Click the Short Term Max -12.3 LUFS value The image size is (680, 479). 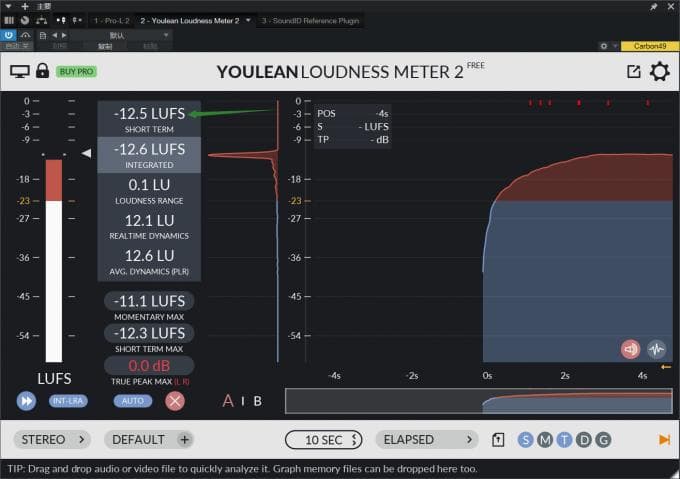click(x=149, y=333)
